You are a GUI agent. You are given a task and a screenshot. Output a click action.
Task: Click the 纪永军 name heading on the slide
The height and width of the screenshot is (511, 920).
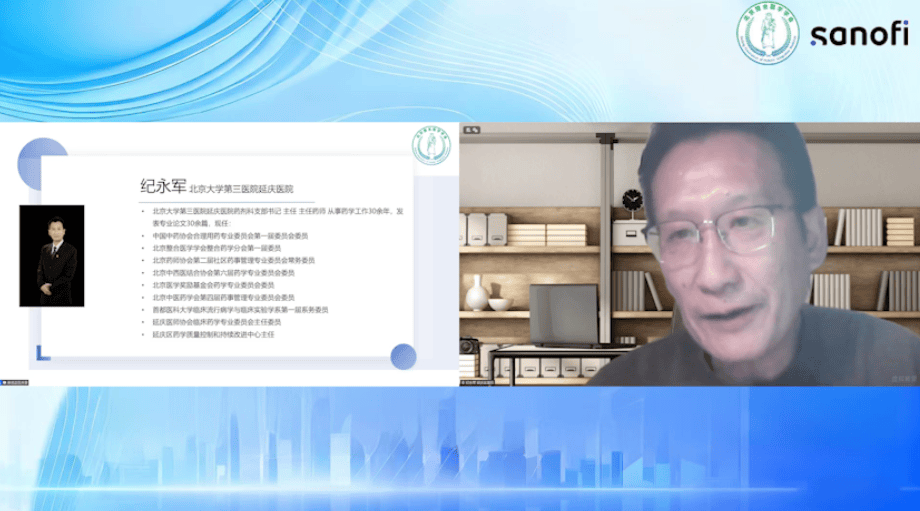coord(161,187)
